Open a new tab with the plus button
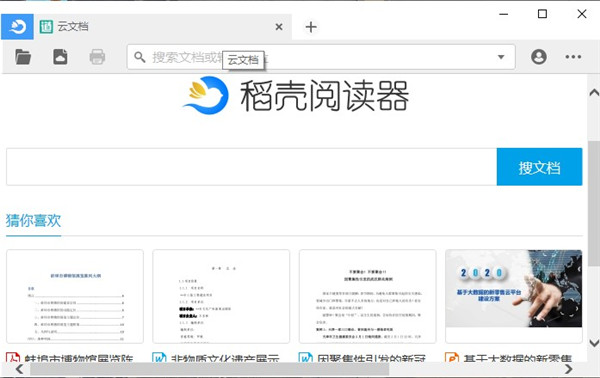Image resolution: width=600 pixels, height=378 pixels. pos(311,27)
